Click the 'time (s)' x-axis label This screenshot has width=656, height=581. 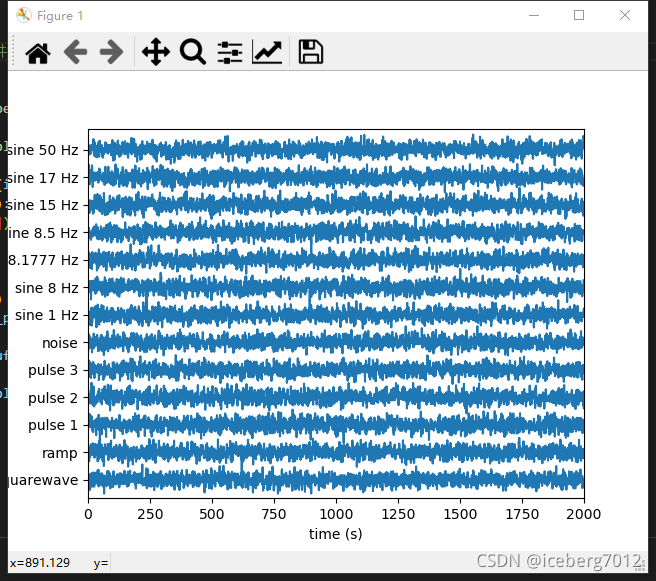(x=336, y=534)
